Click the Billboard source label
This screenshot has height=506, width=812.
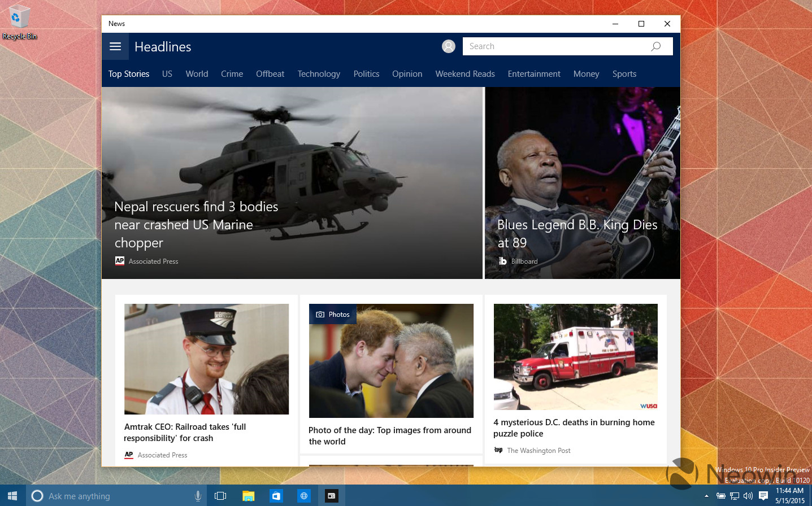pos(524,261)
